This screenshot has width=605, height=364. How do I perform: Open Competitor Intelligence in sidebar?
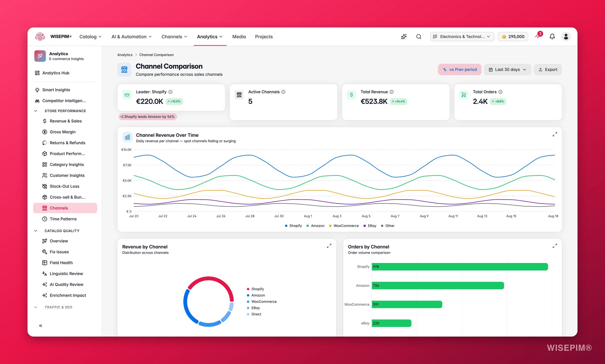(65, 101)
